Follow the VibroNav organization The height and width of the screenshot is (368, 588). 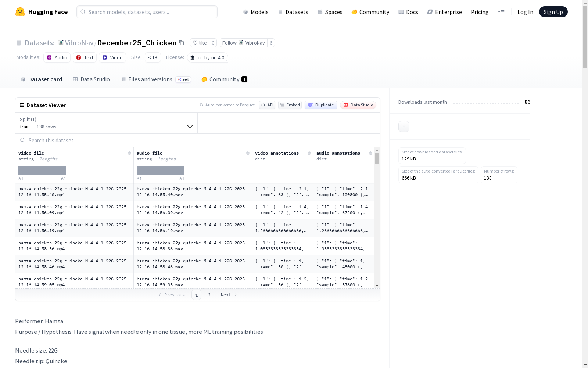(243, 43)
